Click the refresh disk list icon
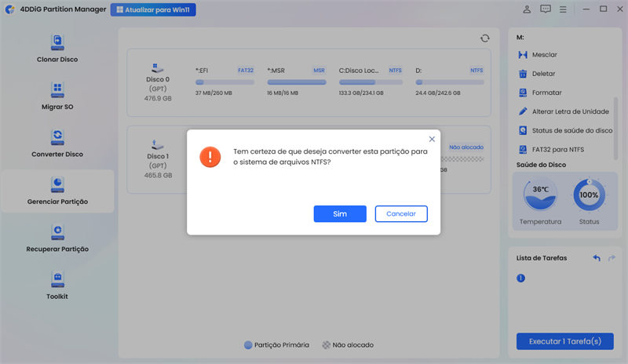The width and height of the screenshot is (628, 364). click(484, 38)
